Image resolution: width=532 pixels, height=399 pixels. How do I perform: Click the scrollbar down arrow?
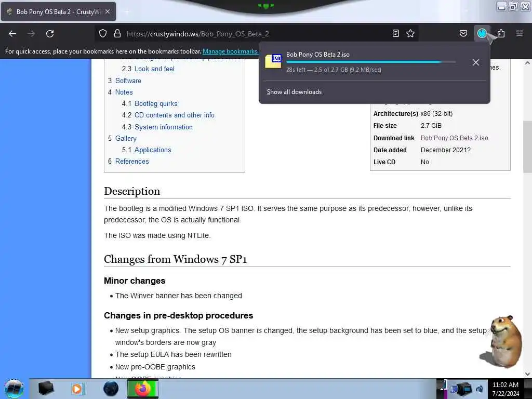[x=527, y=374]
